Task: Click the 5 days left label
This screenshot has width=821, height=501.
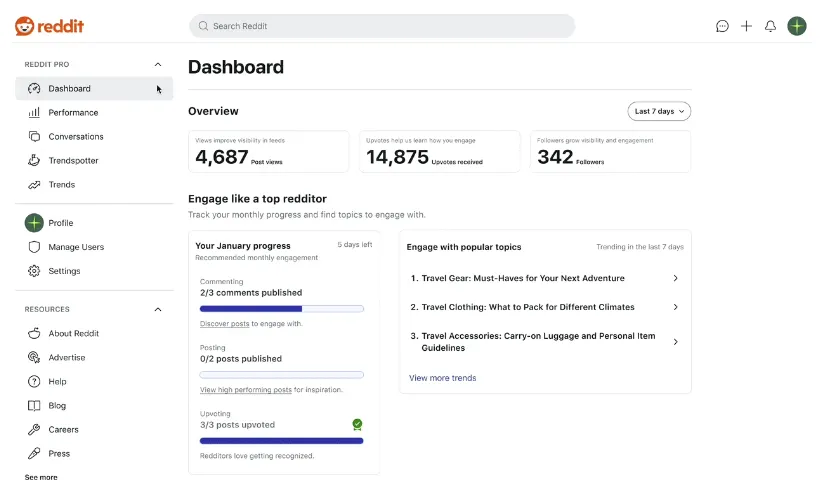Action: pyautogui.click(x=354, y=244)
